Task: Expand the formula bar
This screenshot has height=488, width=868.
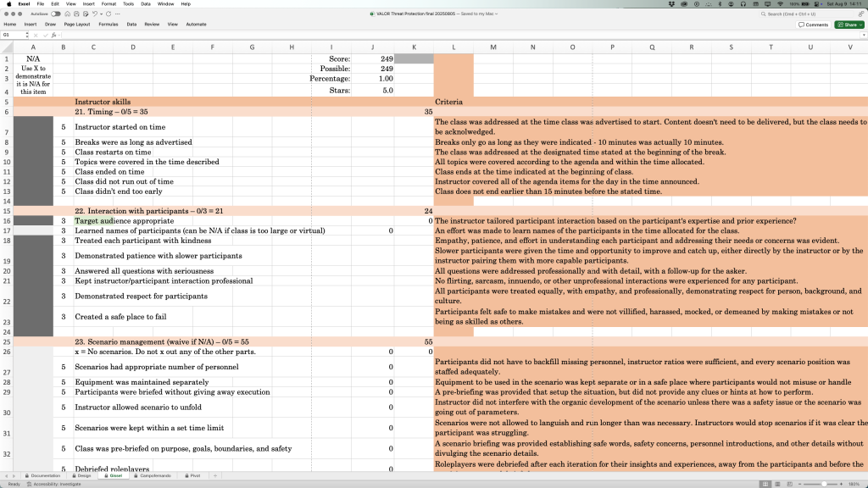Action: point(864,35)
